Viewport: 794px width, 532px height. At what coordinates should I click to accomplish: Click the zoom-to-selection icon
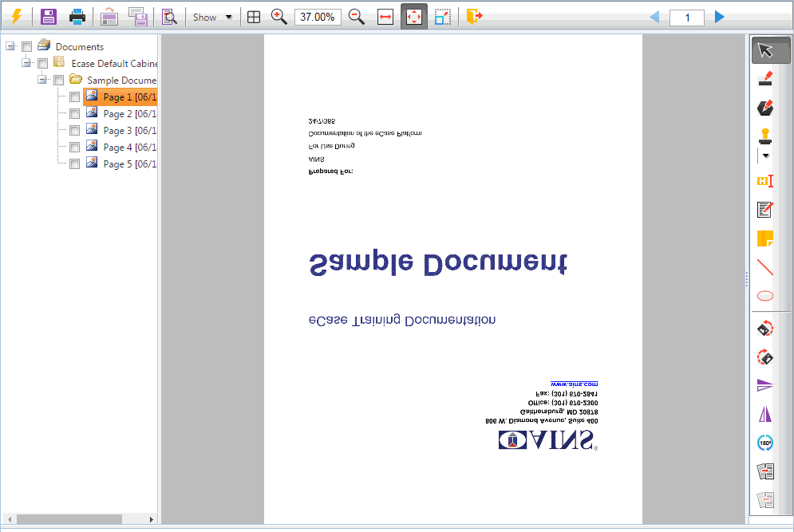coord(443,18)
